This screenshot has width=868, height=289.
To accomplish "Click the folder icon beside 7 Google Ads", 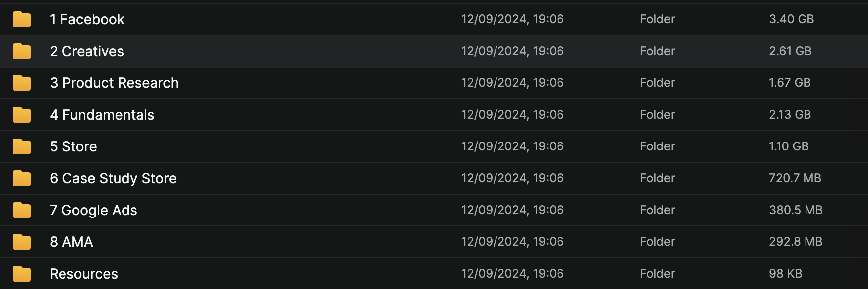I will 22,210.
